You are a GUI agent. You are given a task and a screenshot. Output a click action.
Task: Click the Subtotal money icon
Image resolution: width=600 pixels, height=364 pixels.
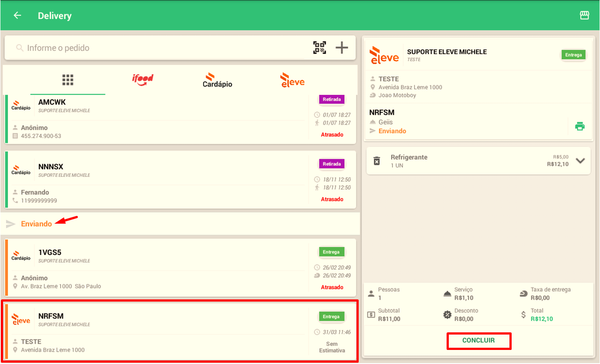(371, 314)
